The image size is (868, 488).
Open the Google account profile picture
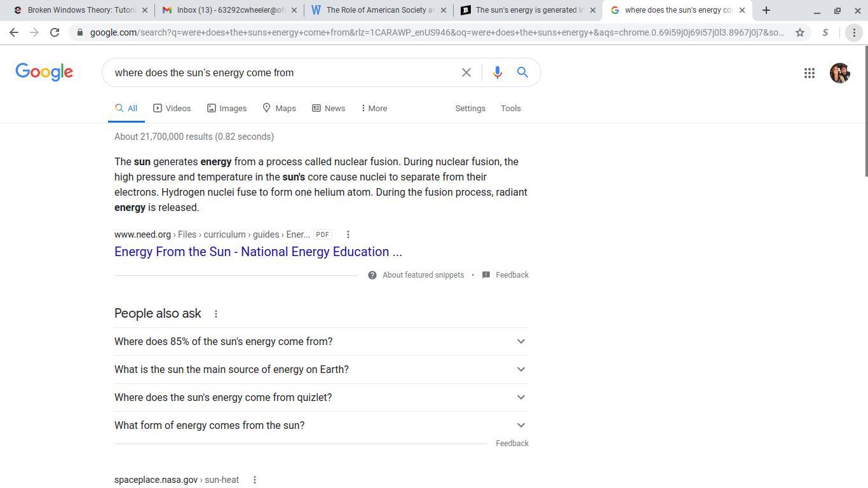(839, 73)
